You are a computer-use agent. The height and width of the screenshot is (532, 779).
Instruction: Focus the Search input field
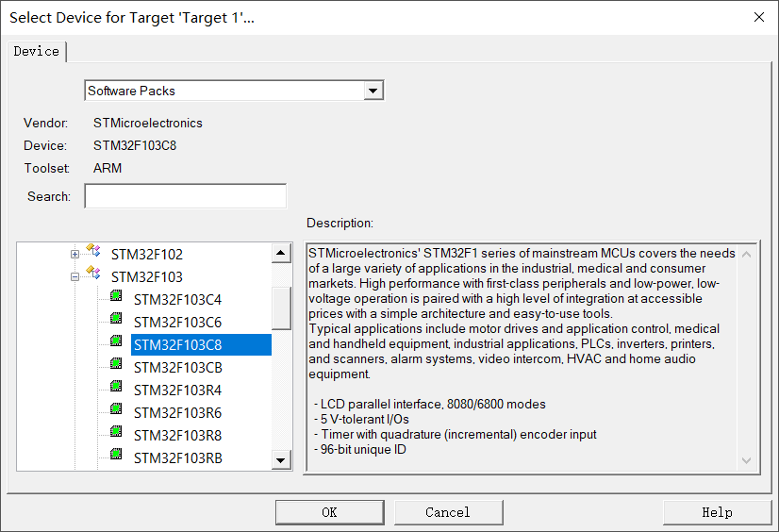coord(185,196)
